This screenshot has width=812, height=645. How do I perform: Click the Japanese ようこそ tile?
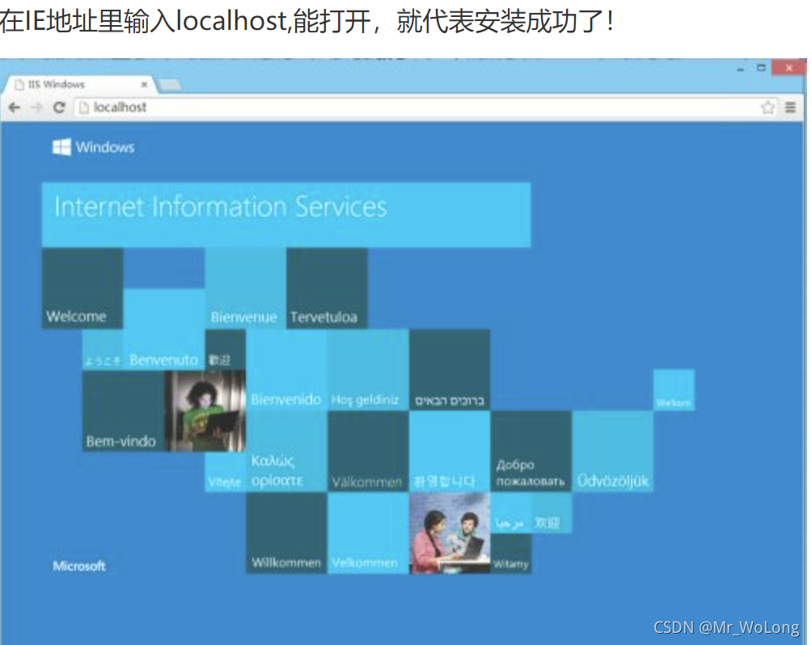[x=103, y=350]
